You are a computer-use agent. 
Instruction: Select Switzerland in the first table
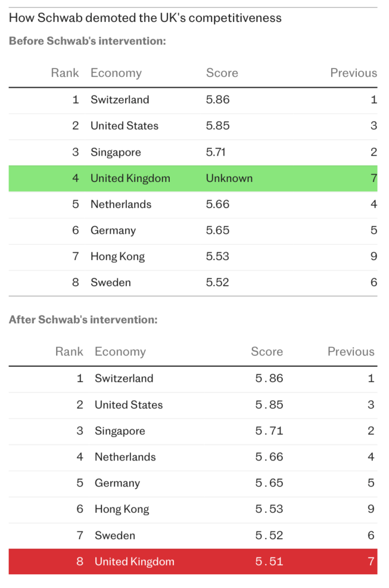click(x=120, y=100)
